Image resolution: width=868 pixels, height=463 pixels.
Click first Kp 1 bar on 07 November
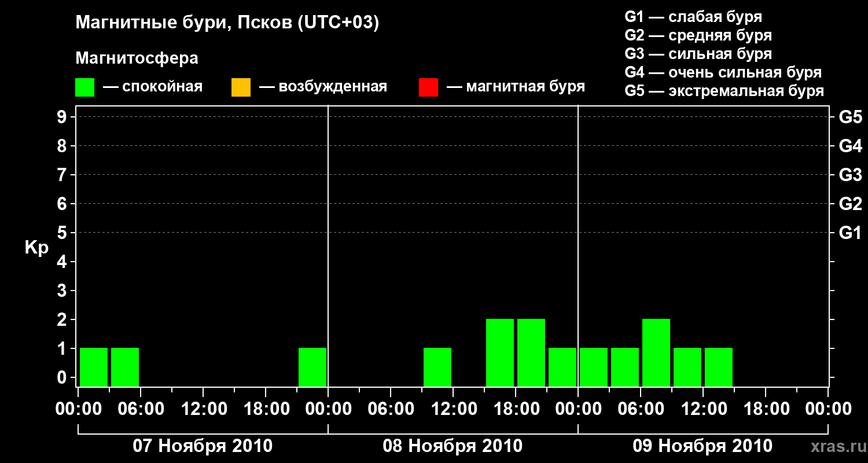tap(94, 367)
